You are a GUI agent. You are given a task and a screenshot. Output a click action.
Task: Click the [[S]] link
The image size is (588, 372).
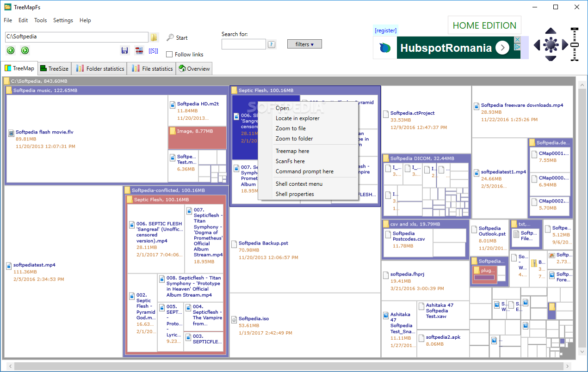(153, 50)
